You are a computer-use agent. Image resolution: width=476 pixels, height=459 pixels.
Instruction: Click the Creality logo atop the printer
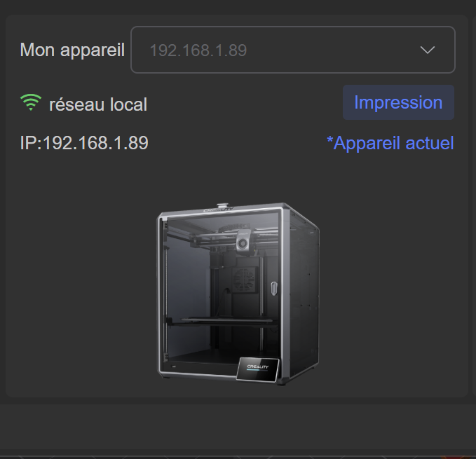[218, 210]
